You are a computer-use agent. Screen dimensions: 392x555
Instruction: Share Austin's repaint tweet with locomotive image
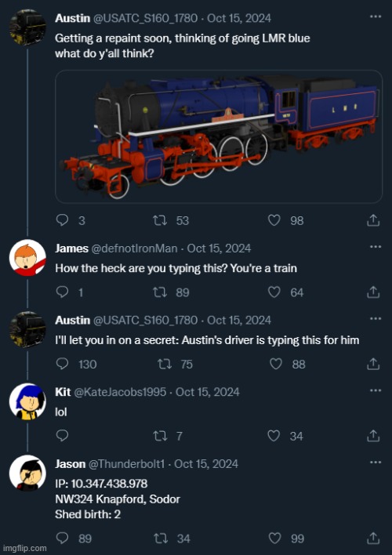click(373, 220)
